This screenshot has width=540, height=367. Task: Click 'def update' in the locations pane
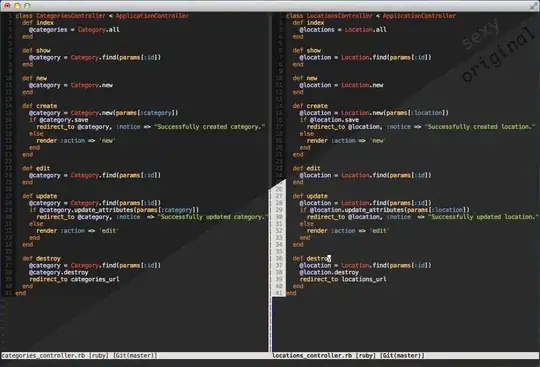310,196
